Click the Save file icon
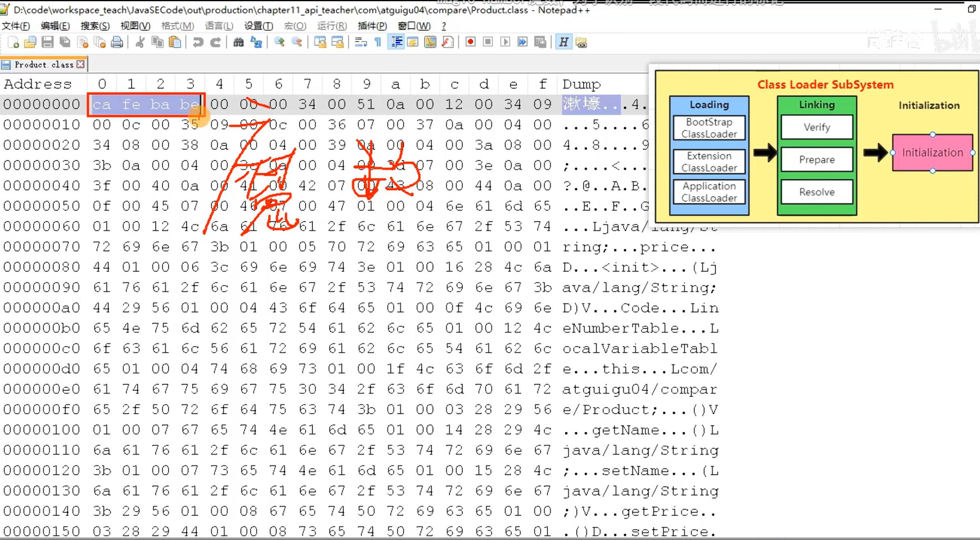The height and width of the screenshot is (540, 980). [47, 42]
